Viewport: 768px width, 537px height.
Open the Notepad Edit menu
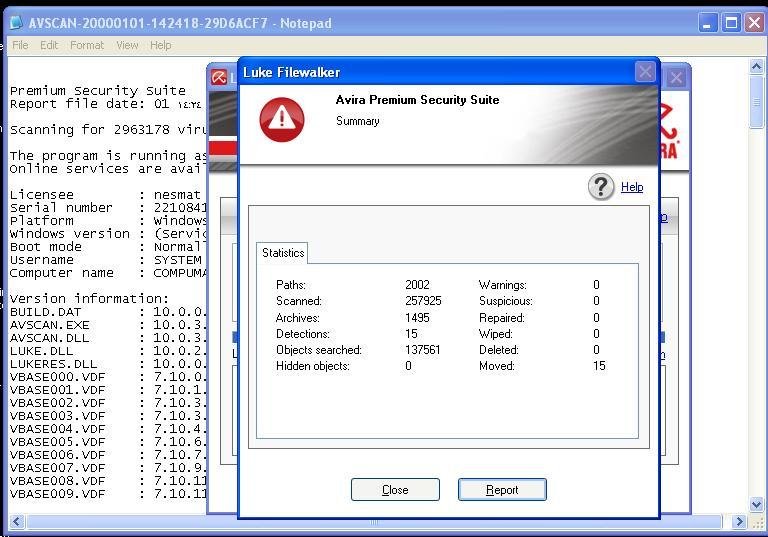click(x=49, y=45)
